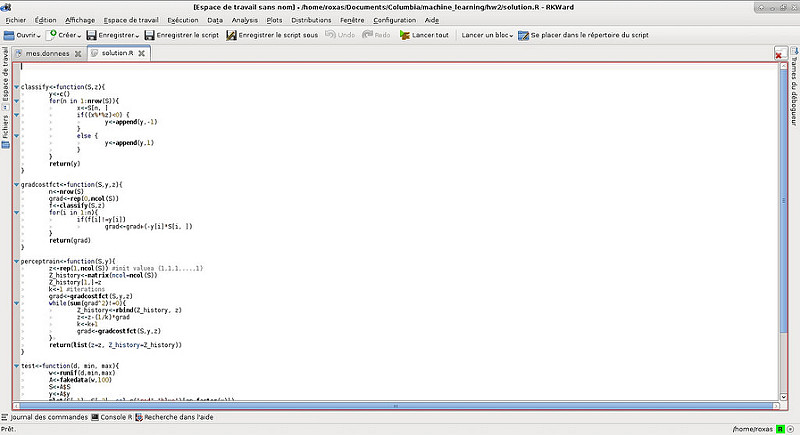Open the Plots menu
800x435 pixels.
coord(274,20)
